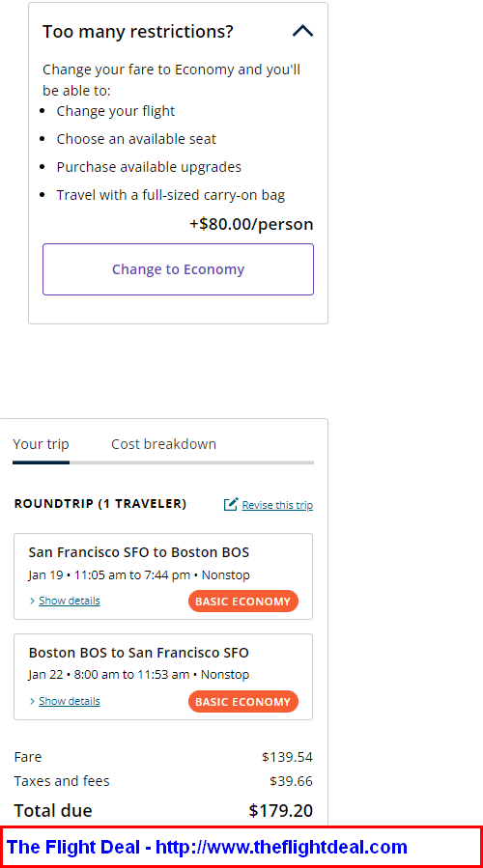Screen dimensions: 483x868
Task: Click The Flight Deal website banner
Action: (241, 847)
